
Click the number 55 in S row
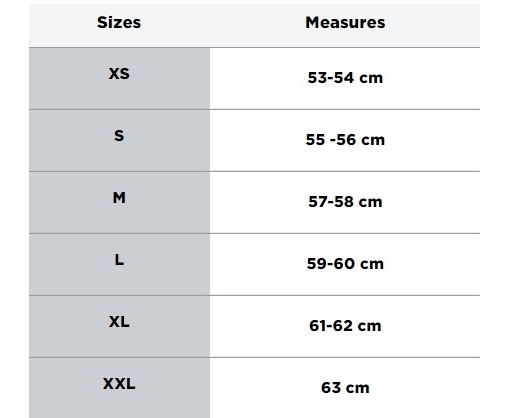click(x=315, y=140)
